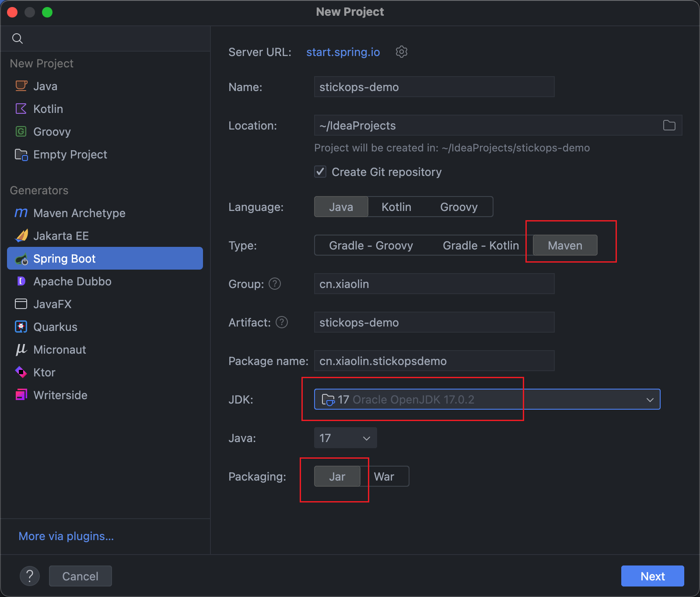This screenshot has width=700, height=597.
Task: Uncheck Create Git repository
Action: coord(320,172)
